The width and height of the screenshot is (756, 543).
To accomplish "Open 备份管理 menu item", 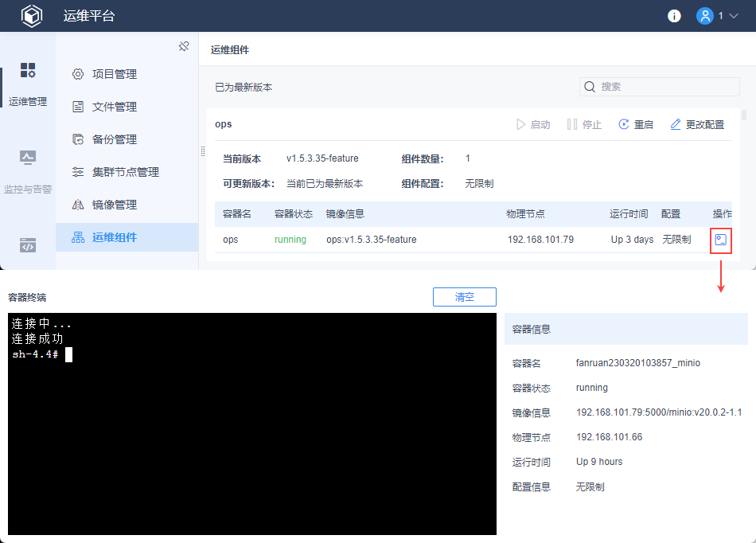I will pos(127,139).
